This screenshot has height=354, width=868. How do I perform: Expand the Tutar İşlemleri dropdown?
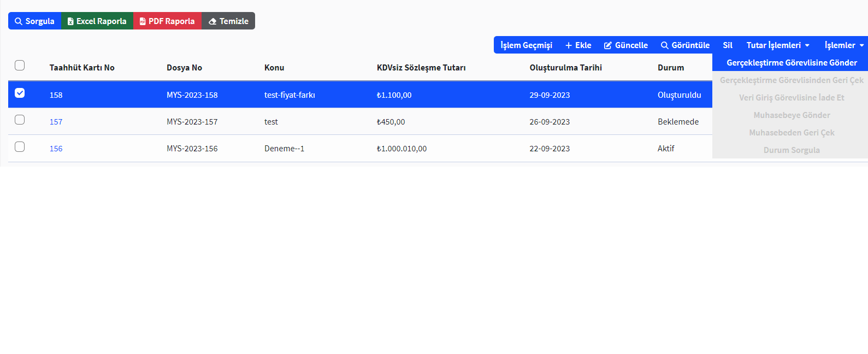click(777, 45)
